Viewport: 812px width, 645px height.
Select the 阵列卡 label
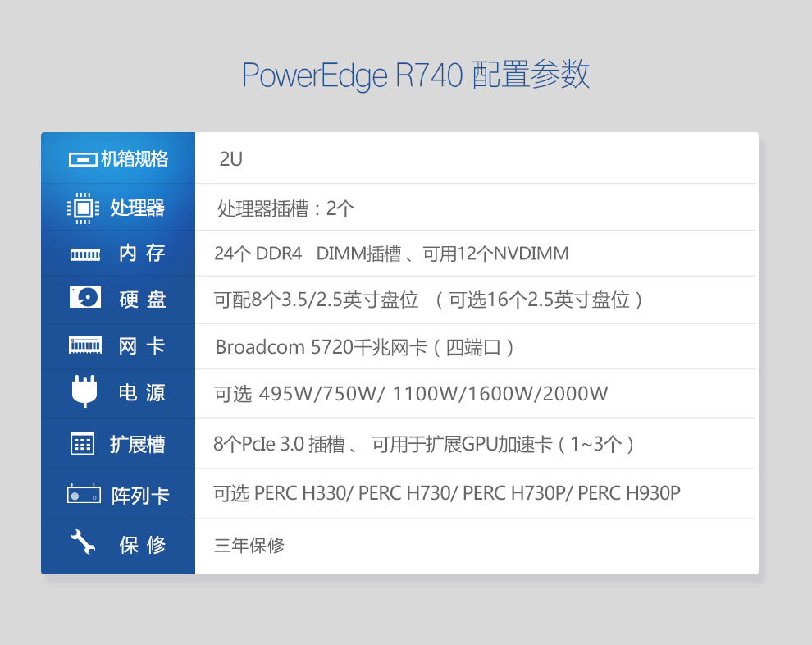coord(140,496)
